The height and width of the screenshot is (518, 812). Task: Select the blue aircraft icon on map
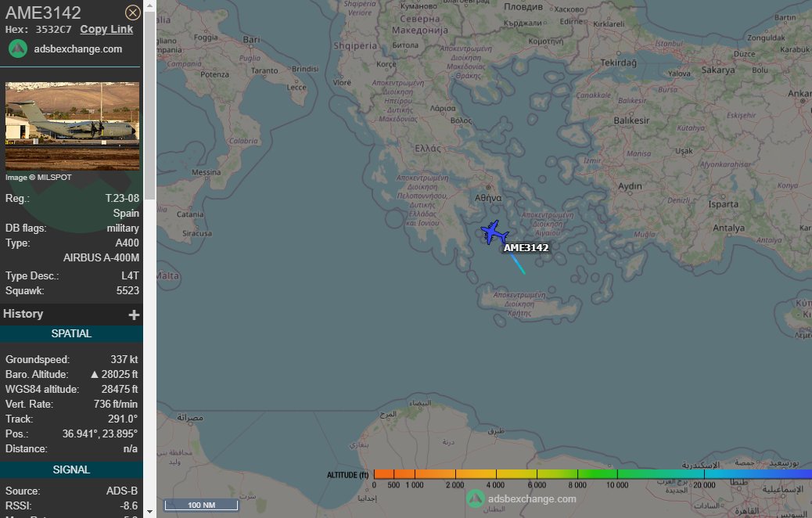pyautogui.click(x=494, y=232)
